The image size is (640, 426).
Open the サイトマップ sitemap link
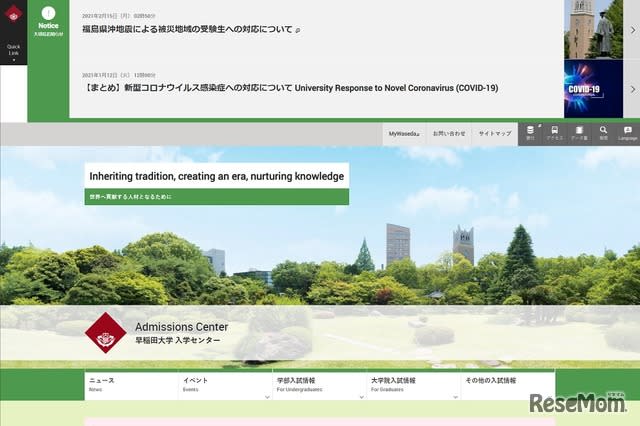[x=495, y=134]
